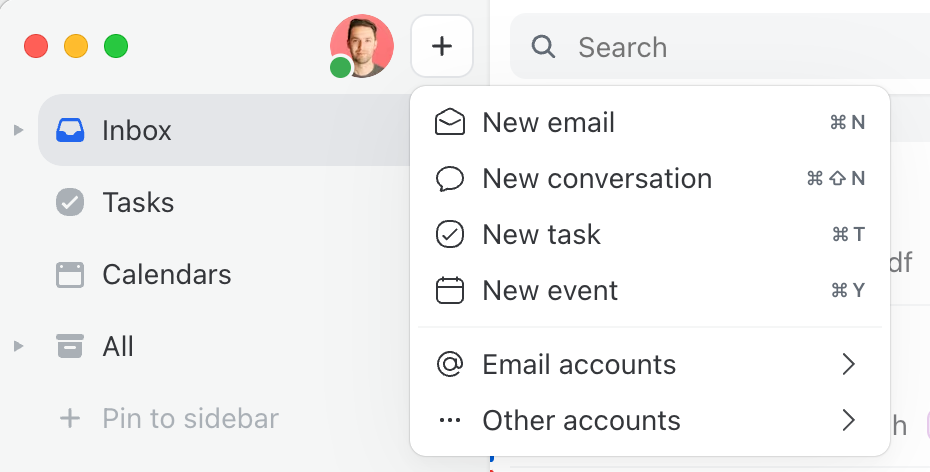Click the search magnifier icon
Image resolution: width=930 pixels, height=472 pixels.
(543, 47)
